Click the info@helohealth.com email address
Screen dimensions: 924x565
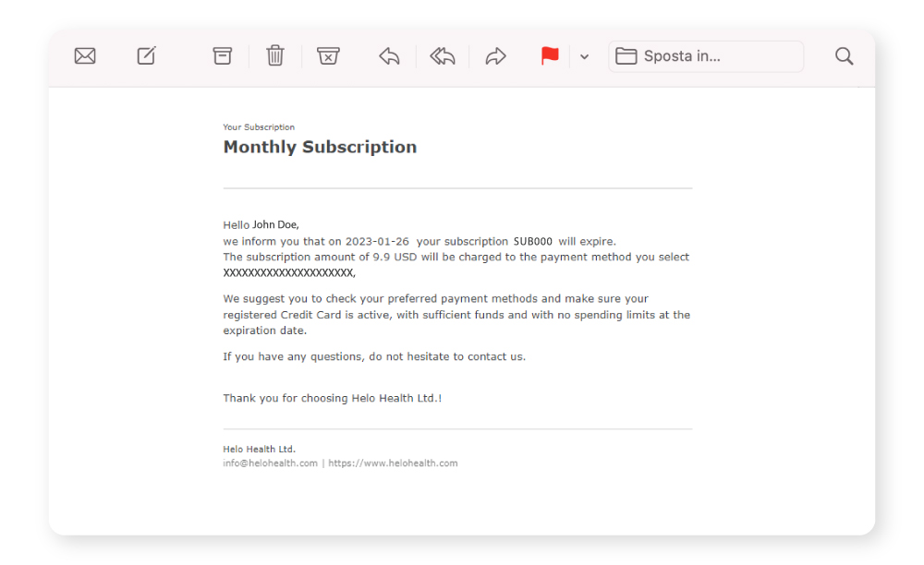(270, 463)
